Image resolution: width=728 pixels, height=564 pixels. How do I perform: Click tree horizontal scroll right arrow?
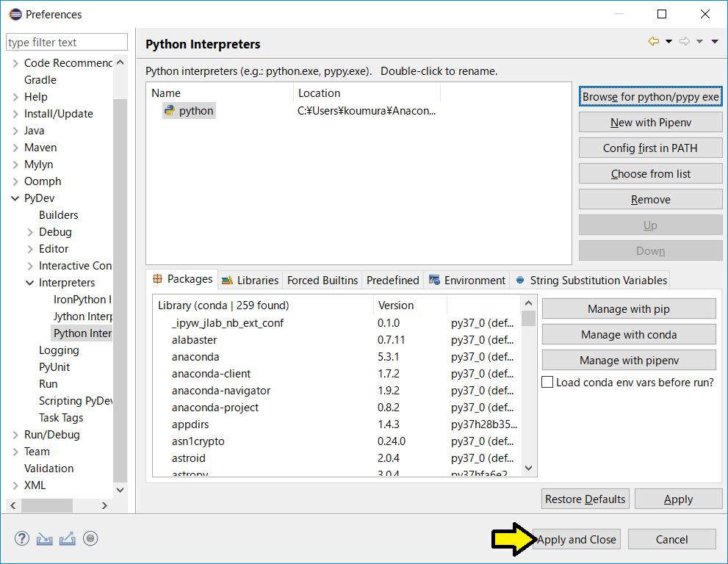pos(104,505)
